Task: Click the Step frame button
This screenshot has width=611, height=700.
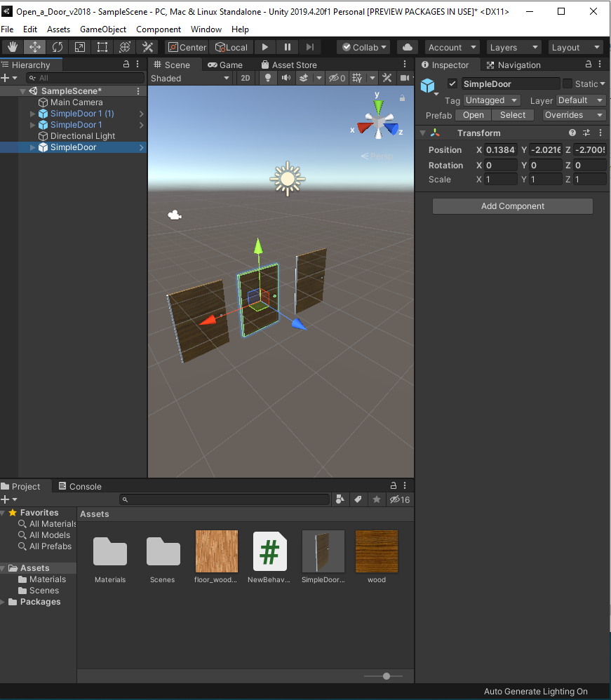Action: pyautogui.click(x=310, y=47)
